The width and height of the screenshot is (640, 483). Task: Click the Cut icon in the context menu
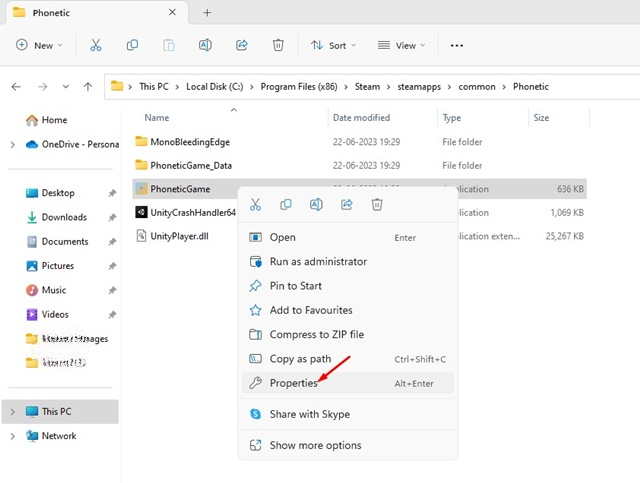click(x=256, y=204)
